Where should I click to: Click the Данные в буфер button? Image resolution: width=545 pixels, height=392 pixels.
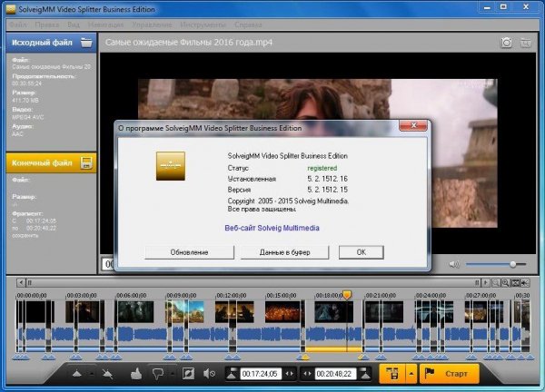coord(284,252)
